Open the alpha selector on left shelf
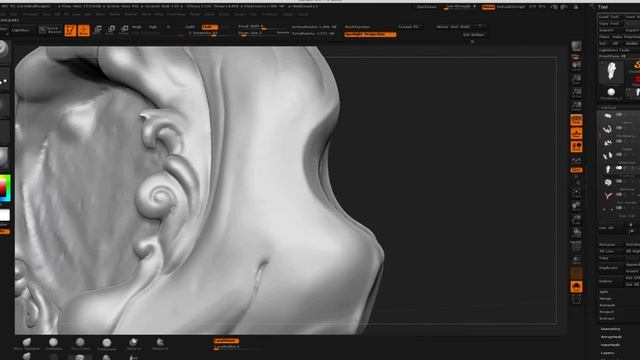Image resolution: width=640 pixels, height=360 pixels. [4, 106]
